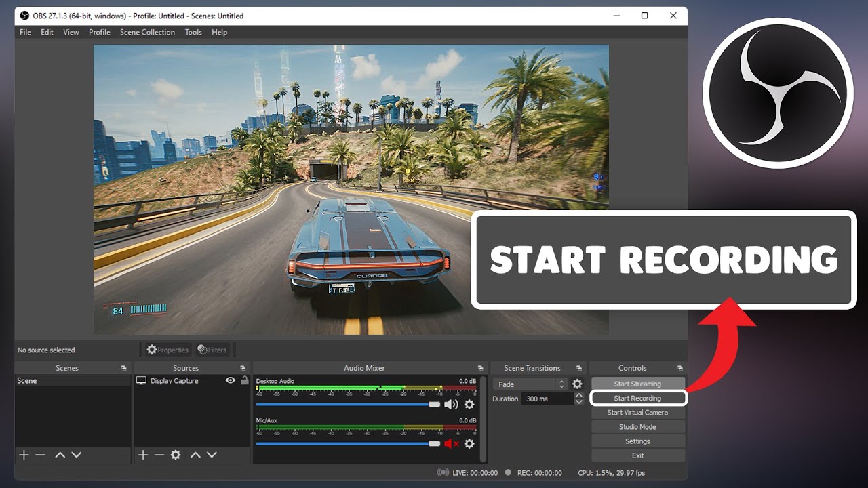
Task: Open Desktop Audio gear settings
Action: 469,405
